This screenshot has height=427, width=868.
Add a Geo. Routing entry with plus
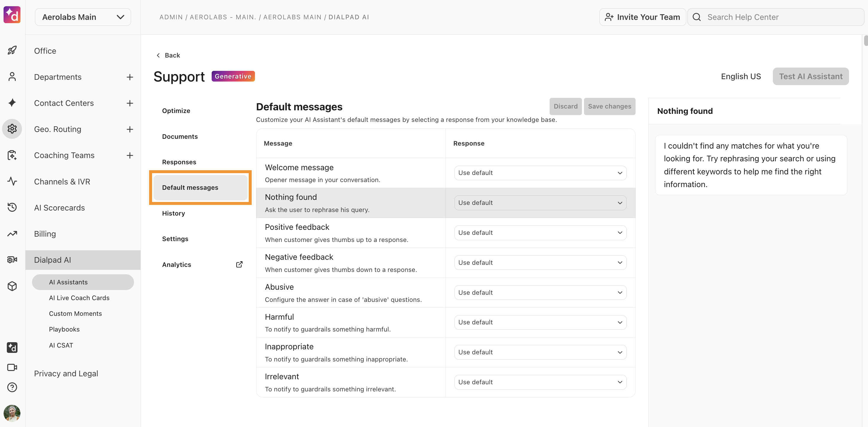tap(130, 129)
